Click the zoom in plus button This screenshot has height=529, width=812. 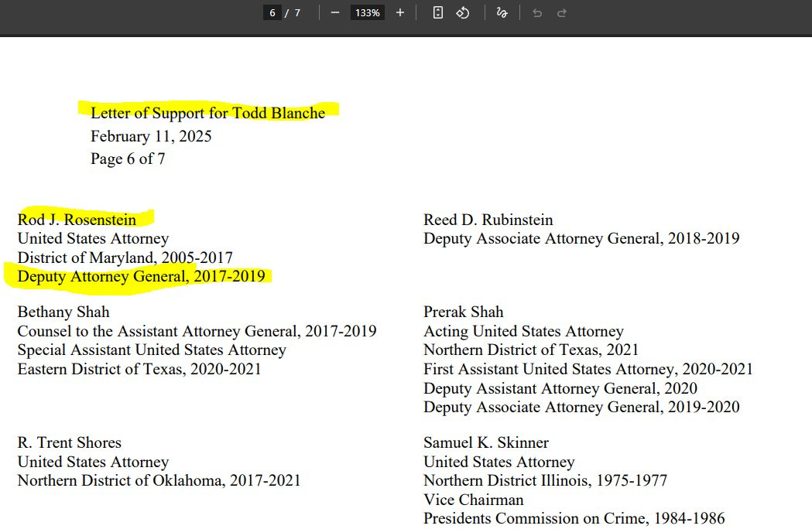[399, 13]
